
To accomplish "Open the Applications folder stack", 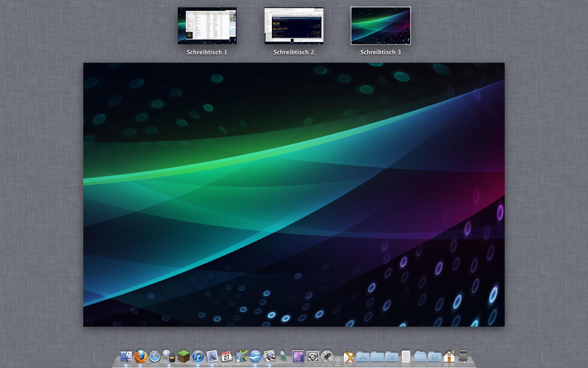I will tap(363, 356).
